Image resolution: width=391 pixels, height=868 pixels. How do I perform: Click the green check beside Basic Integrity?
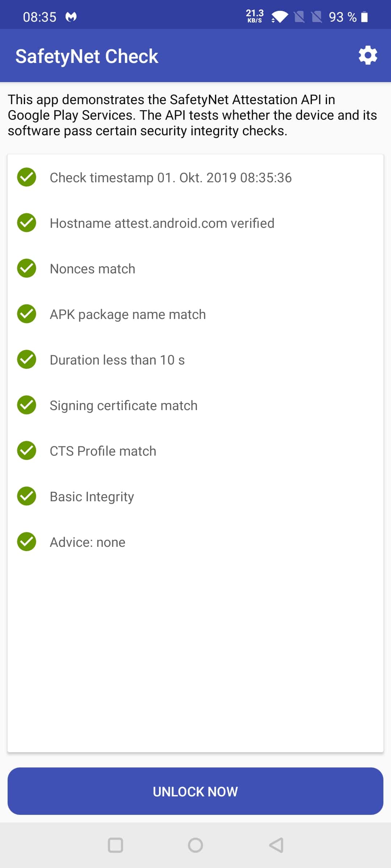coord(27,496)
